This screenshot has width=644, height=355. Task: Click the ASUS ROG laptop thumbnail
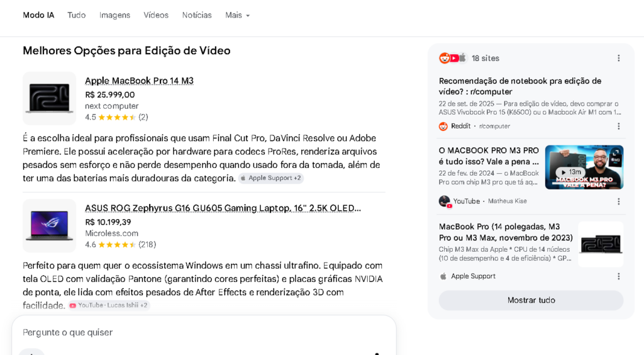point(49,225)
